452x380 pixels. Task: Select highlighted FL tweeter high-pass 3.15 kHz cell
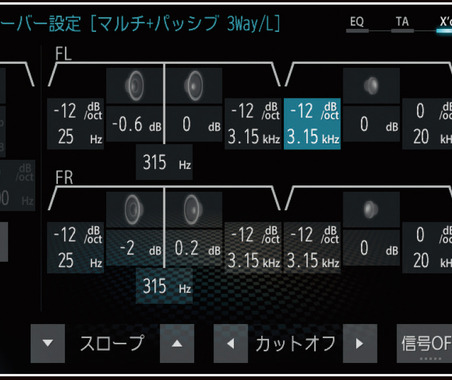click(312, 124)
